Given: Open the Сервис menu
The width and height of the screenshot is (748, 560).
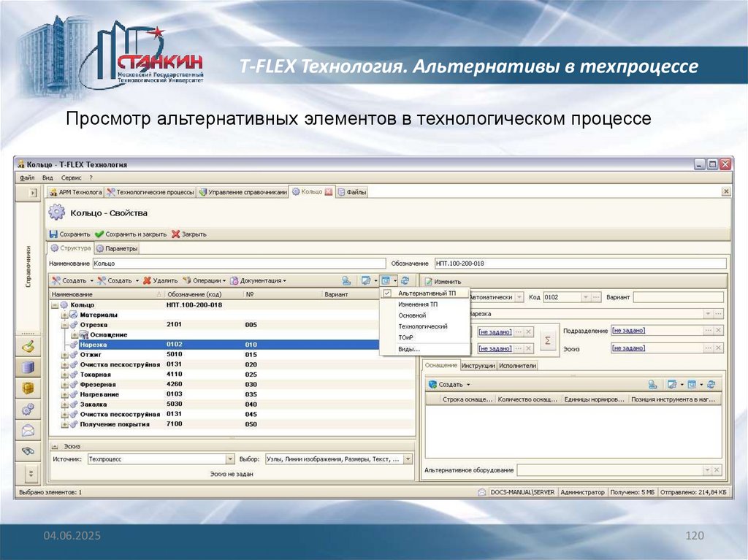Looking at the screenshot, I should [71, 178].
